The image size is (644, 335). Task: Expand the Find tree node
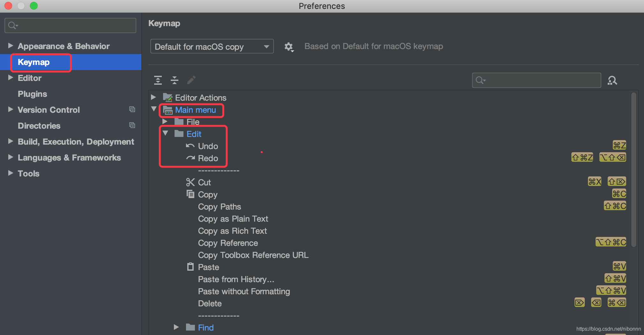[x=176, y=327]
